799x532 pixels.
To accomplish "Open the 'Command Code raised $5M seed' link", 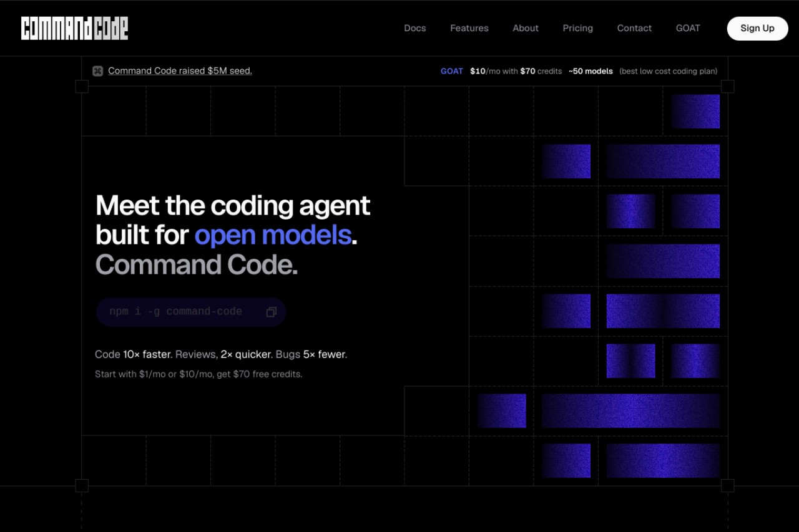I will tap(180, 71).
